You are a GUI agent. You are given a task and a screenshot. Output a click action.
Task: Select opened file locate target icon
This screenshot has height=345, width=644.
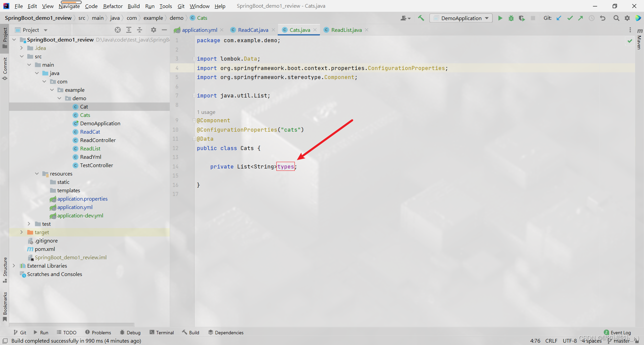(x=118, y=30)
